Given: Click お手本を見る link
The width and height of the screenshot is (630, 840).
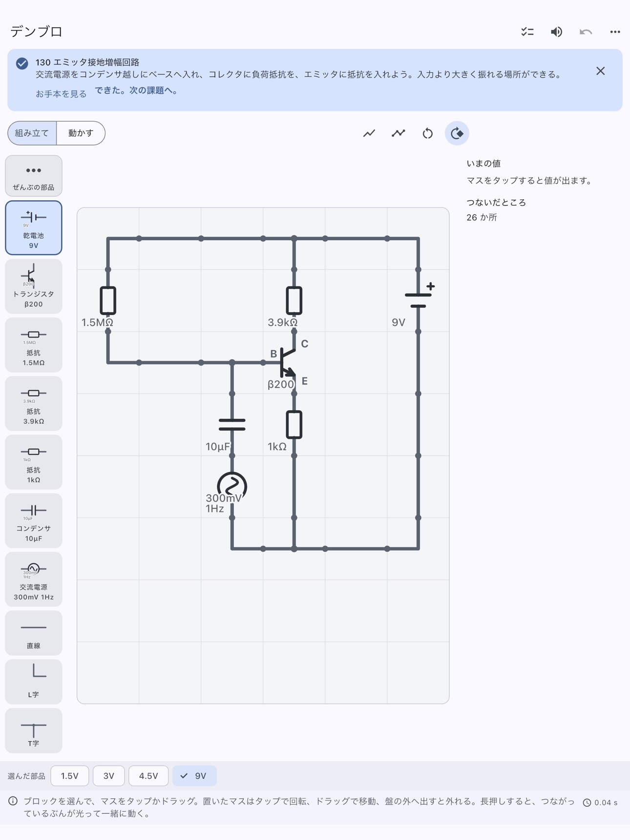Looking at the screenshot, I should pyautogui.click(x=61, y=94).
